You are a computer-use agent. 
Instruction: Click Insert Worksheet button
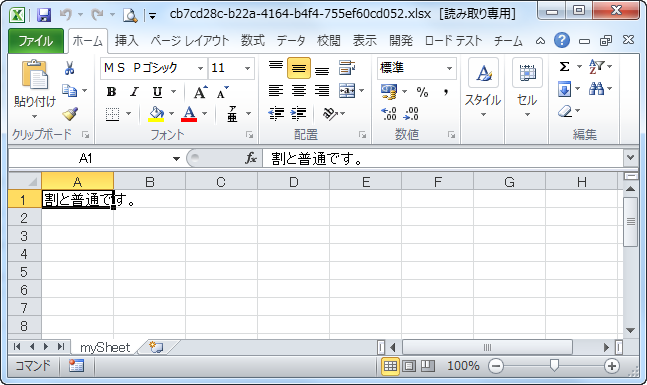tap(156, 347)
